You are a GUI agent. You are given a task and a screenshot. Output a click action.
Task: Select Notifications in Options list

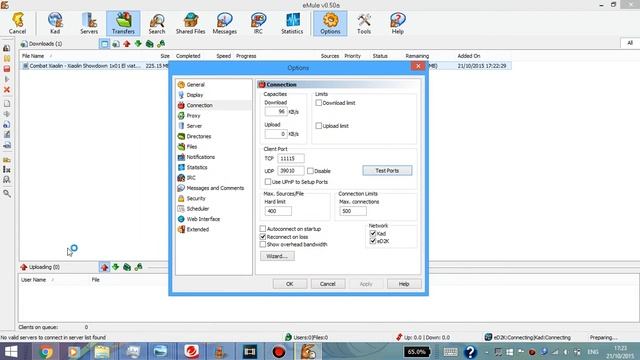200,157
